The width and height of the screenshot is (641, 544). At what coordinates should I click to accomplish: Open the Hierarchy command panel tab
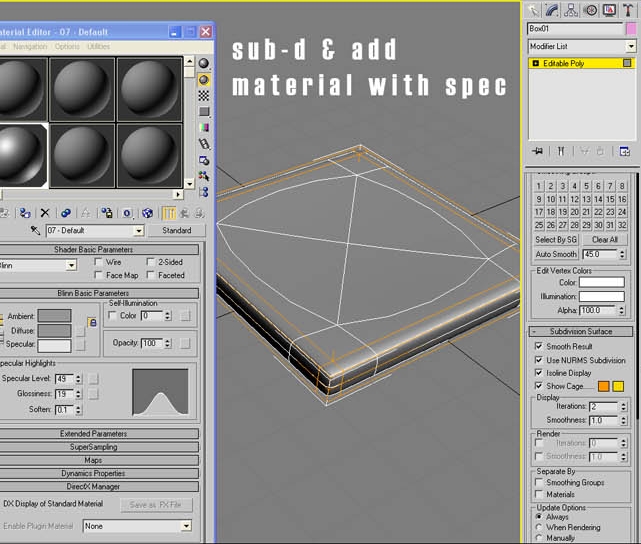point(571,10)
